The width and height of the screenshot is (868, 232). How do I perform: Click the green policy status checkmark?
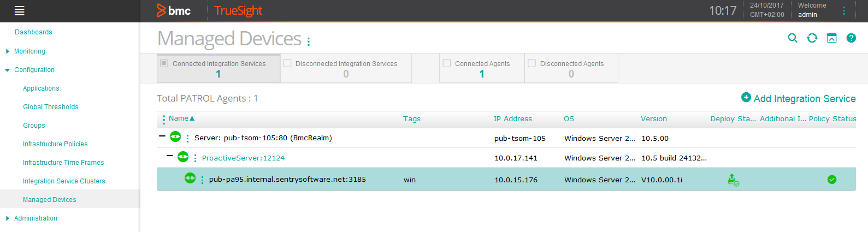832,180
